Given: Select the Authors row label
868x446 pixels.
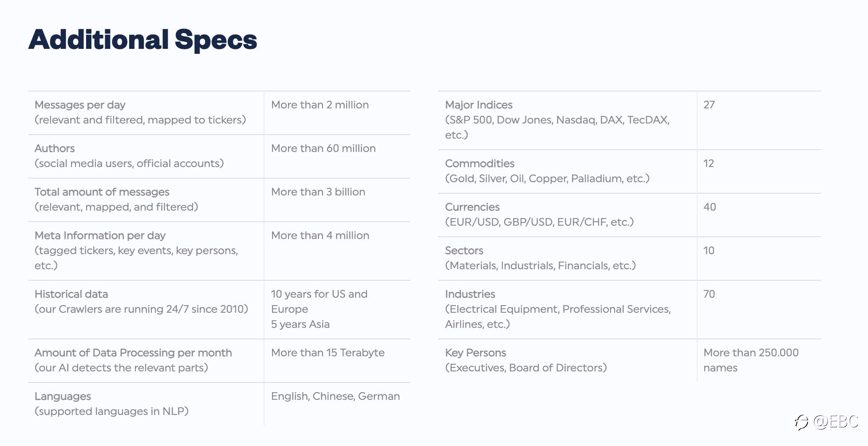Looking at the screenshot, I should pos(55,148).
